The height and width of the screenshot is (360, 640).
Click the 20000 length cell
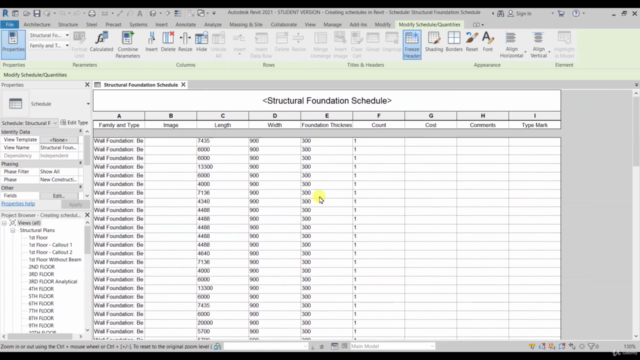pos(222,323)
